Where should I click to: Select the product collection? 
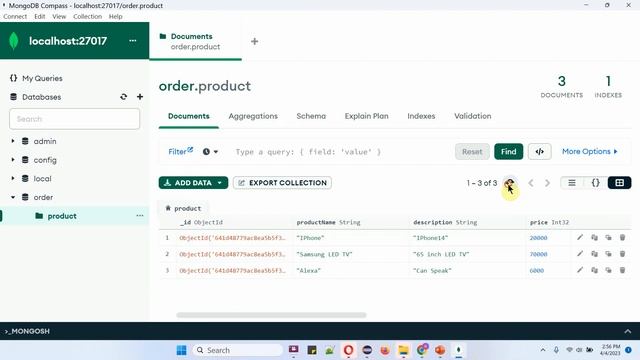click(62, 216)
